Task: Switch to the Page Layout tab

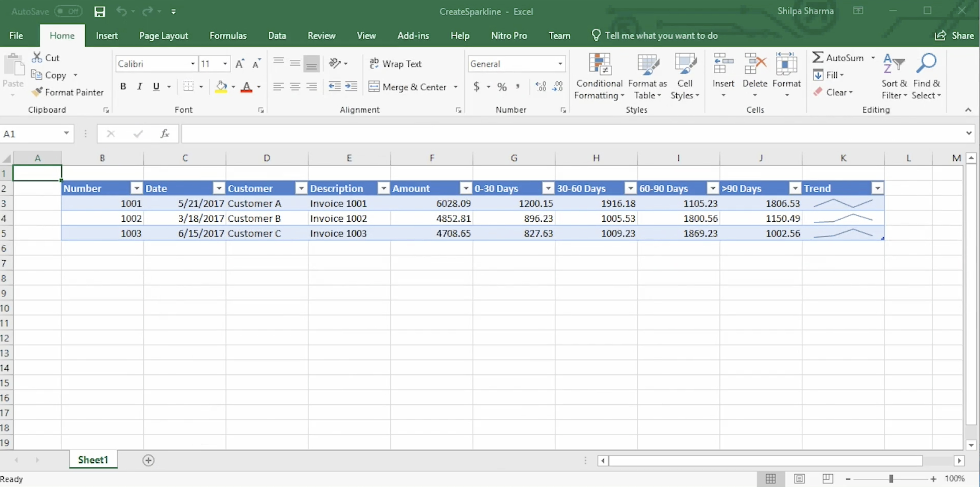Action: tap(163, 36)
